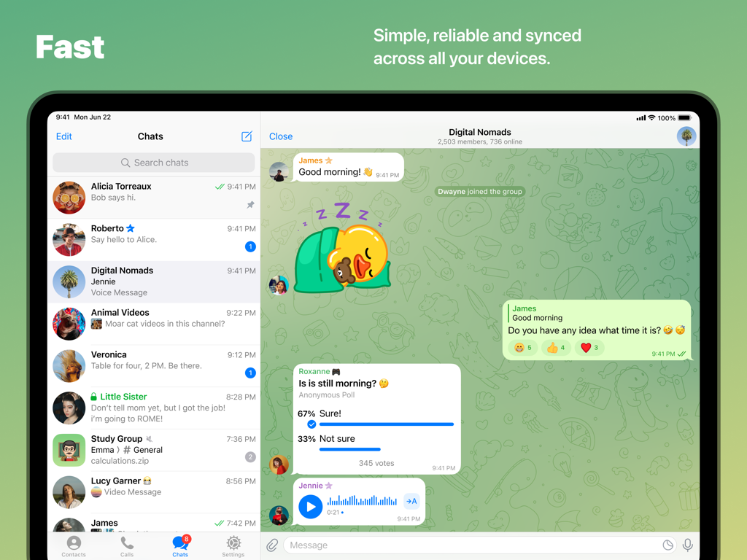Click Roxanne sender name on the poll
The image size is (747, 560).
click(x=314, y=371)
